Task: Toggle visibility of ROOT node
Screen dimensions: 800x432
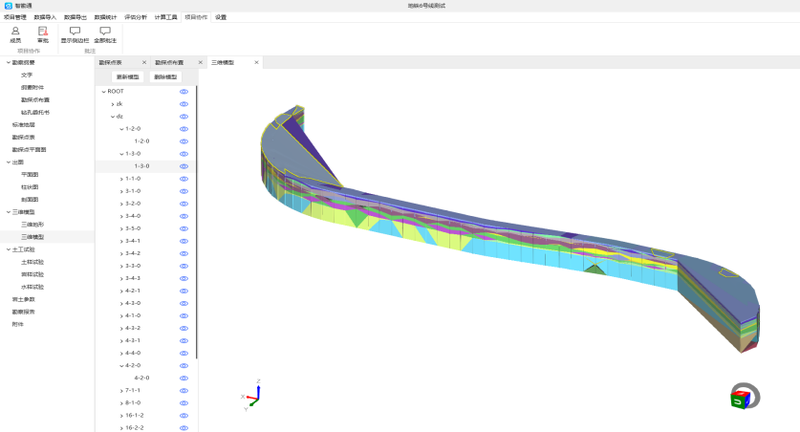Action: [184, 92]
